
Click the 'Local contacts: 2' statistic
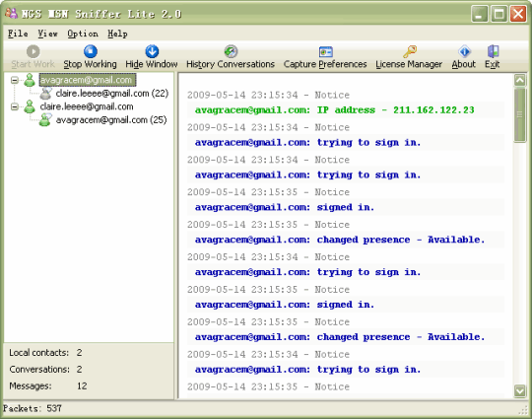(45, 353)
